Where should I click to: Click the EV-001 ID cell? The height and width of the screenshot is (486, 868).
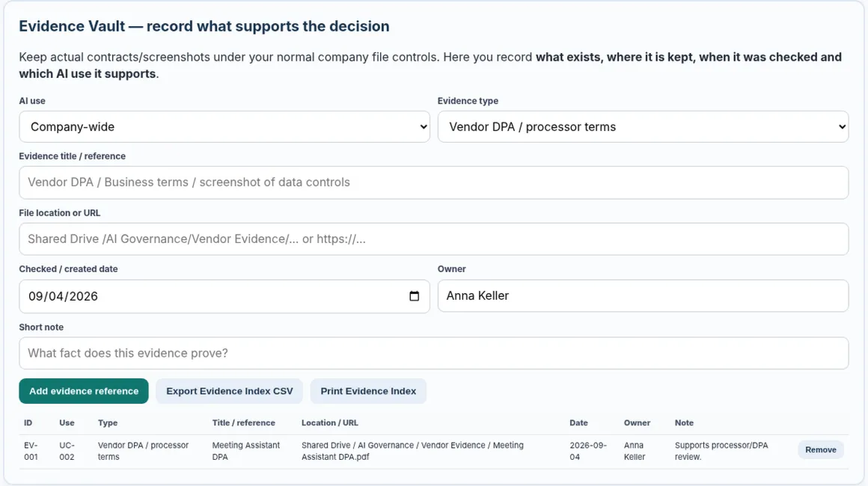31,451
